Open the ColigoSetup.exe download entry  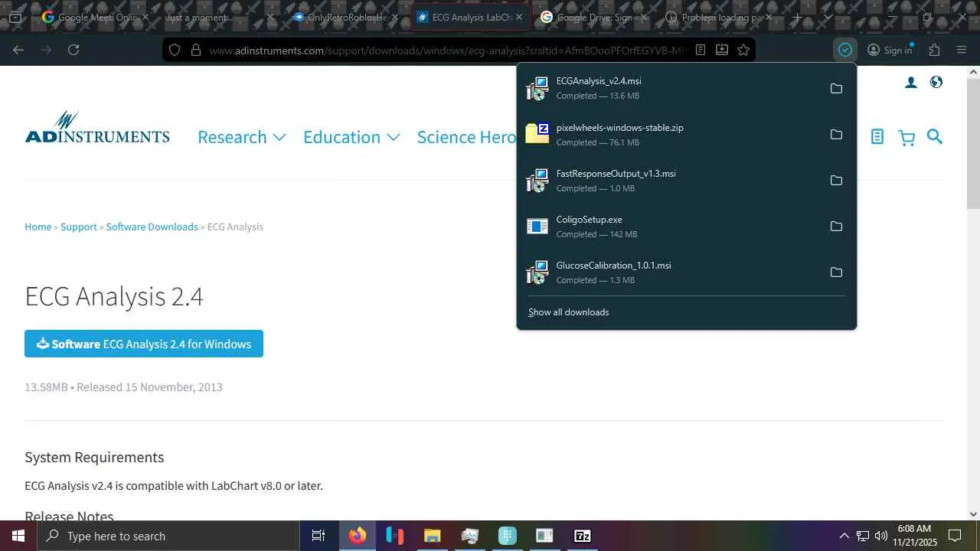click(674, 227)
